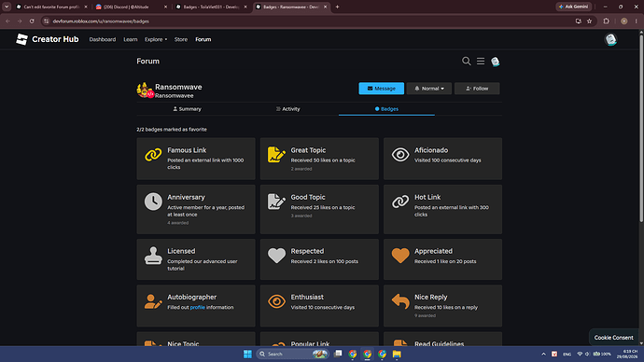This screenshot has height=362, width=644.
Task: Click the taskbar clock and date
Action: (627, 354)
